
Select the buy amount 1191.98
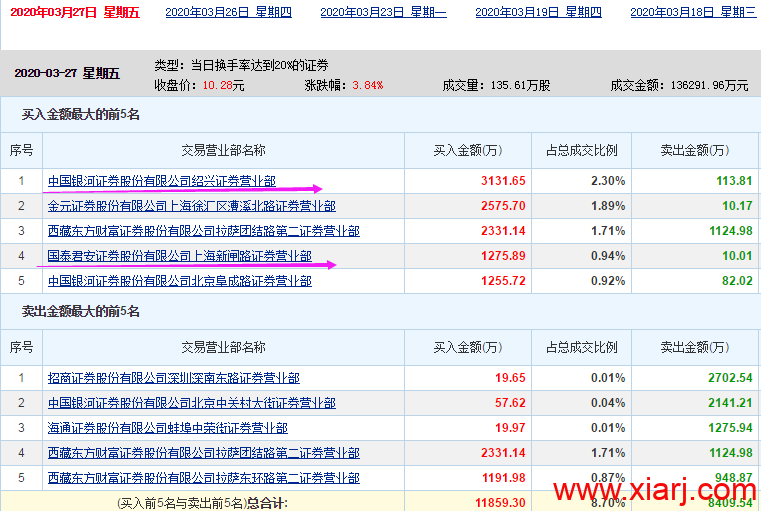503,478
